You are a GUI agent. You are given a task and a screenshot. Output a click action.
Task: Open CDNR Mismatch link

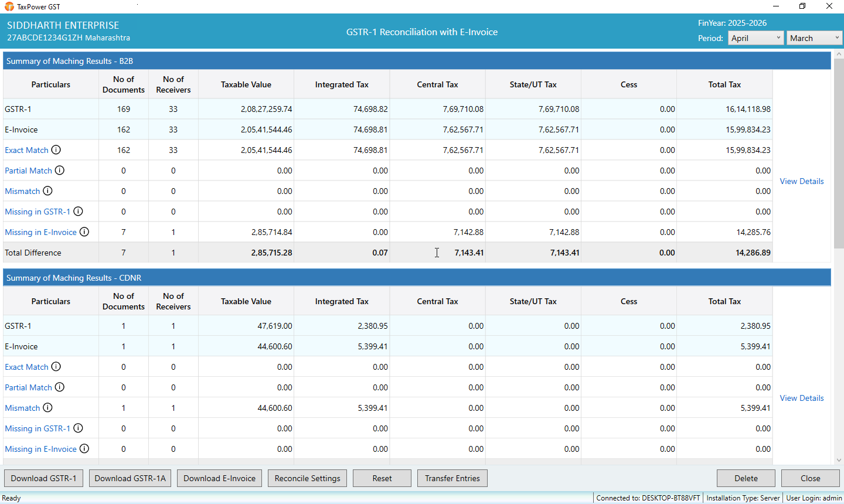click(22, 408)
